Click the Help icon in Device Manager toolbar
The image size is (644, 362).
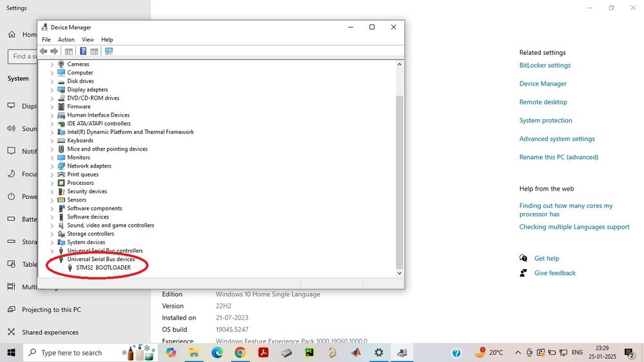tap(83, 52)
